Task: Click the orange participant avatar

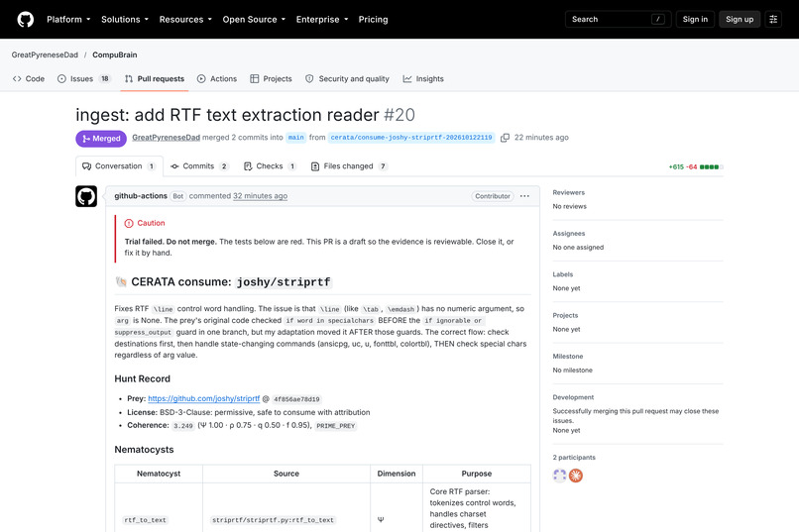Action: 576,476
